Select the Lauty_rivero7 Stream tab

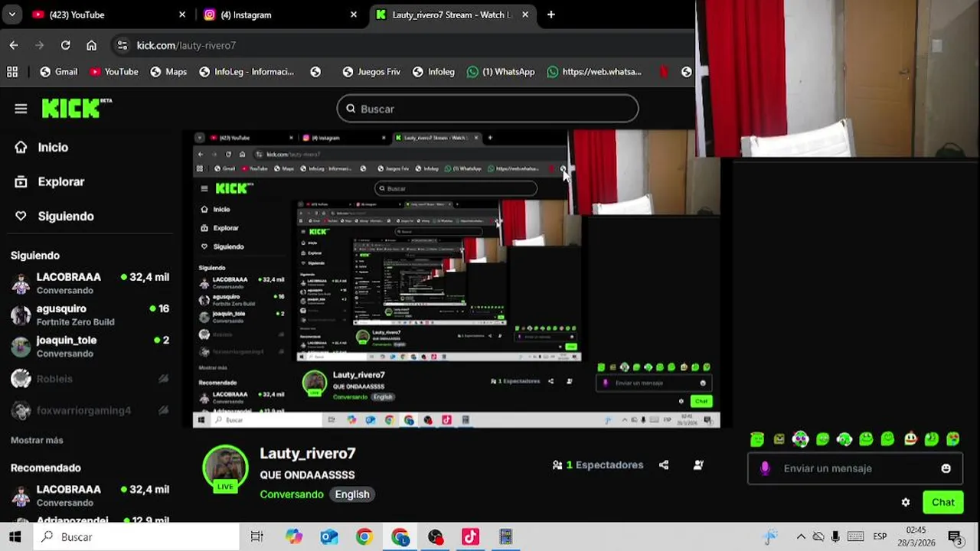click(452, 15)
